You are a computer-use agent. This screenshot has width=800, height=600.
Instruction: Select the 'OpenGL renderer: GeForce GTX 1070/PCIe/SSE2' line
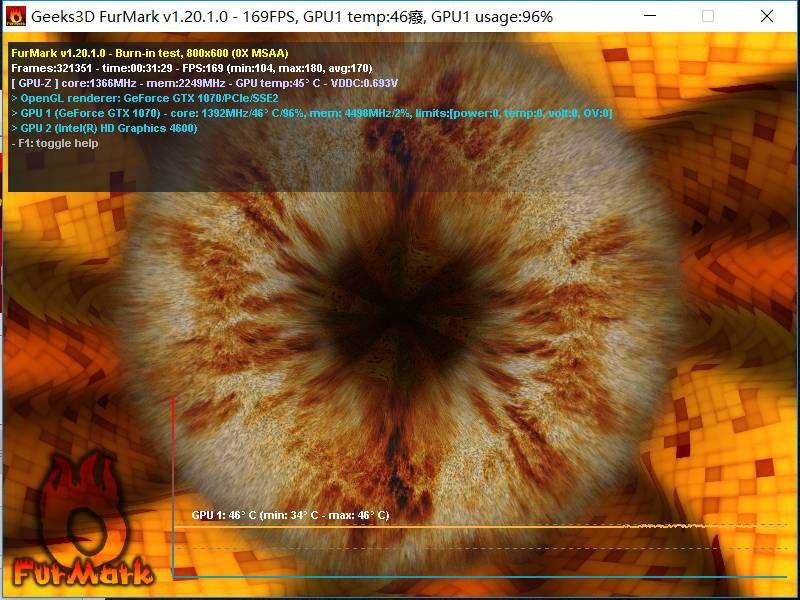point(145,98)
